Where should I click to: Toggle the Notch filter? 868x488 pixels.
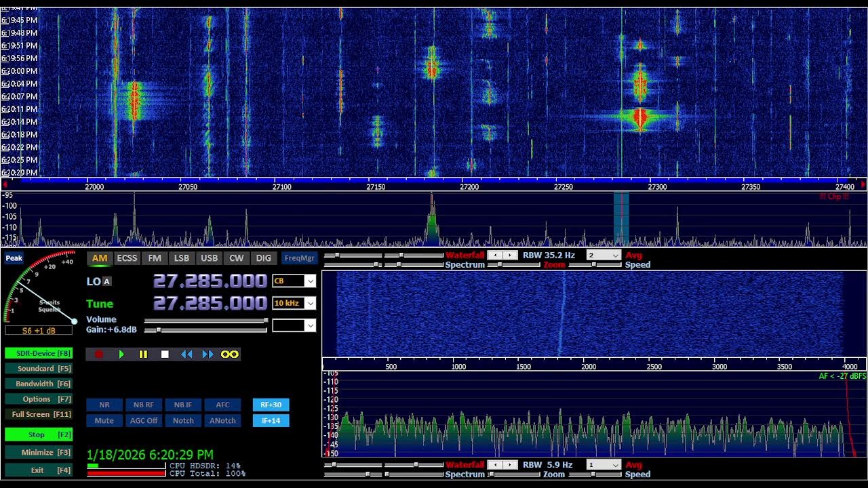click(x=183, y=421)
